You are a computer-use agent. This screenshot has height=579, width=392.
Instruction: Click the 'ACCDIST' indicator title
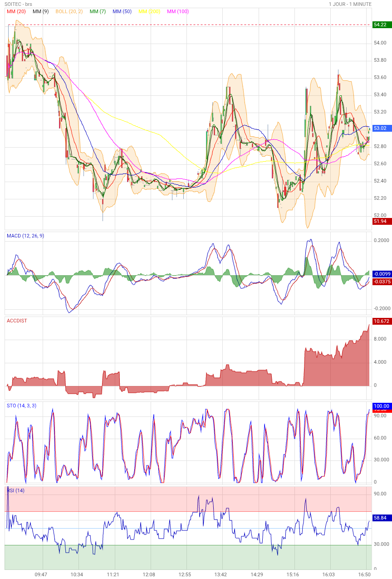[x=17, y=321]
